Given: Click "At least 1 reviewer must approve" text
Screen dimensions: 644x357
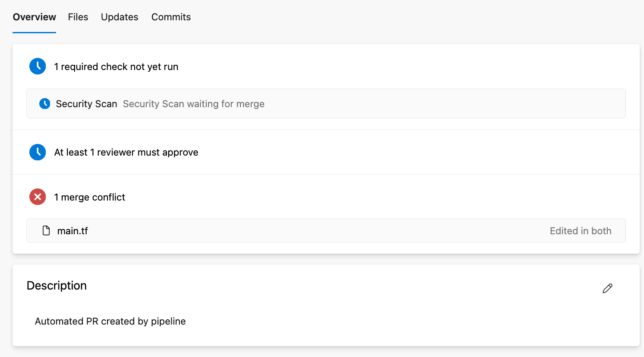Looking at the screenshot, I should (x=126, y=152).
